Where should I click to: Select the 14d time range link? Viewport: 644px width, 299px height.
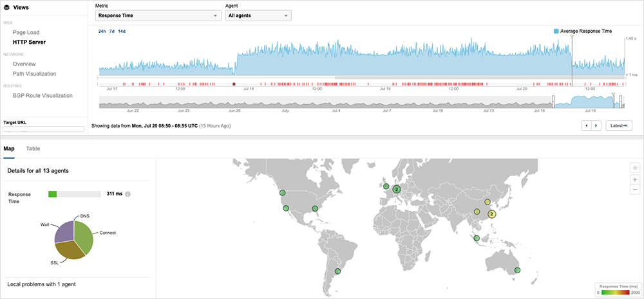coord(122,32)
